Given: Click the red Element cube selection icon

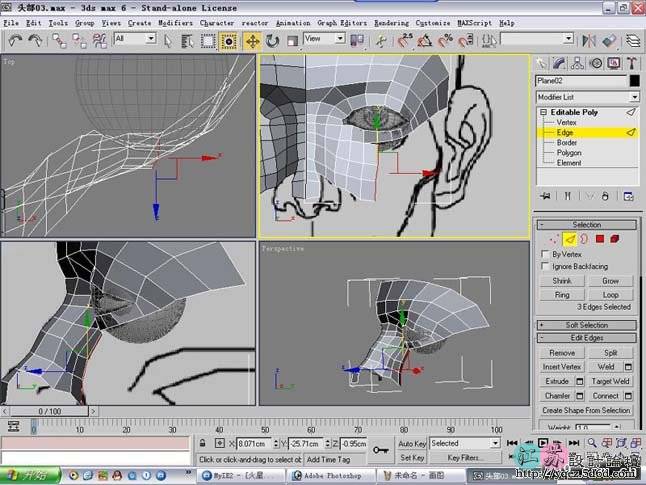Looking at the screenshot, I should pos(615,239).
